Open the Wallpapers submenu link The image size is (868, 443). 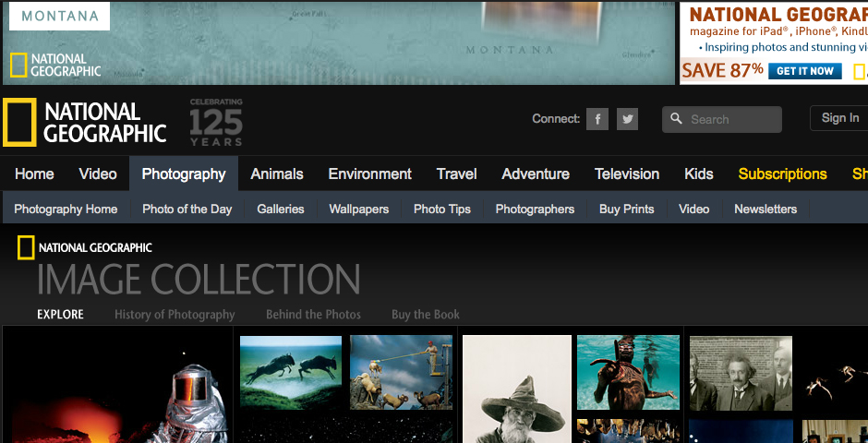click(x=358, y=210)
